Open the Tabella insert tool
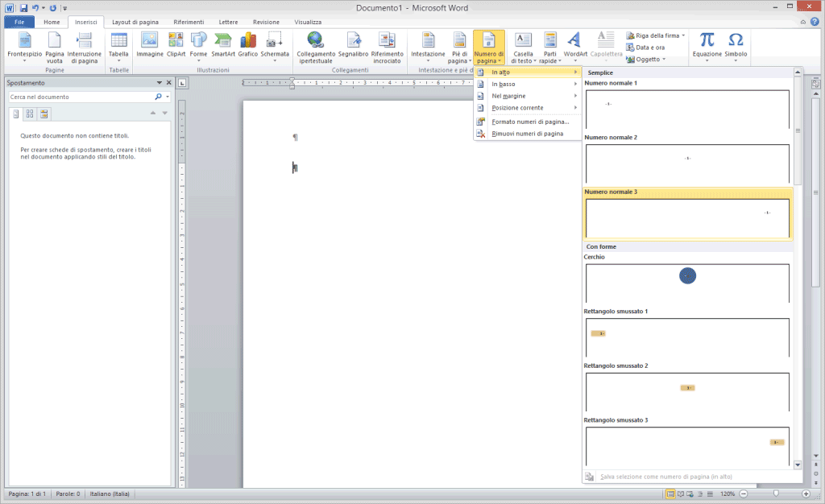 118,48
